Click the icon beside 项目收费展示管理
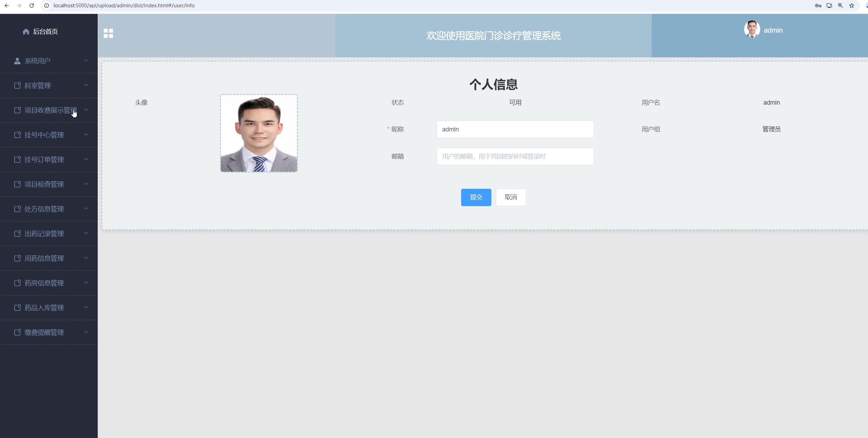This screenshot has height=438, width=868. coord(17,110)
